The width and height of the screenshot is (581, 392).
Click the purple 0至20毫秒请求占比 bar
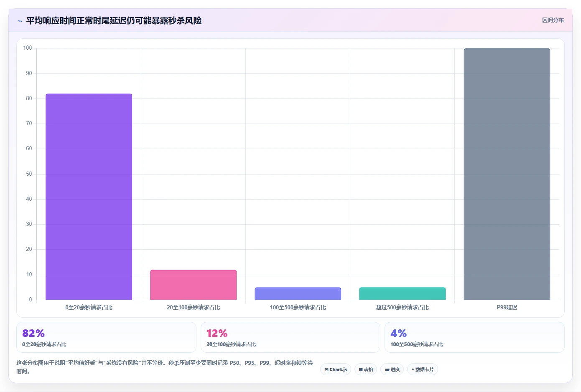[x=89, y=197]
